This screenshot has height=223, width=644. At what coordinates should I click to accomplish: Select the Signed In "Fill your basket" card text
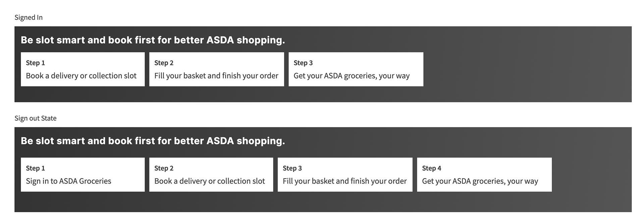click(x=216, y=76)
